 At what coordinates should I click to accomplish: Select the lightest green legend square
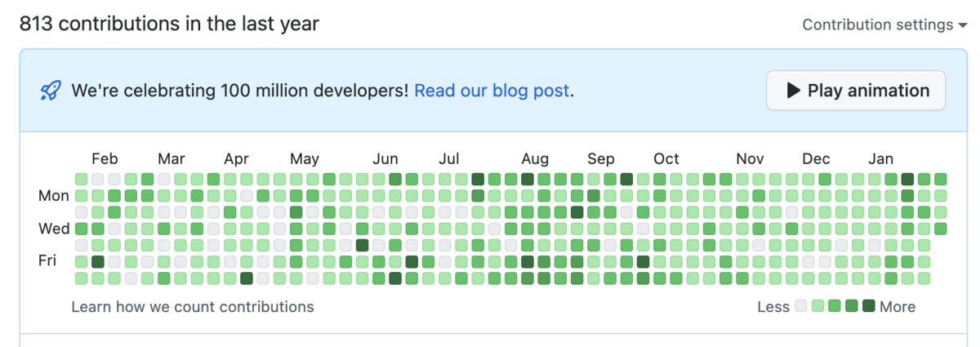pos(817,306)
